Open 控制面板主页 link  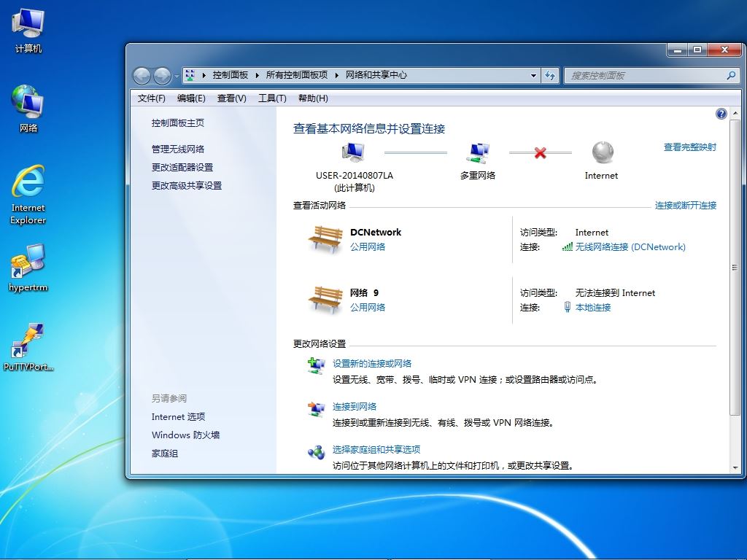pyautogui.click(x=178, y=122)
